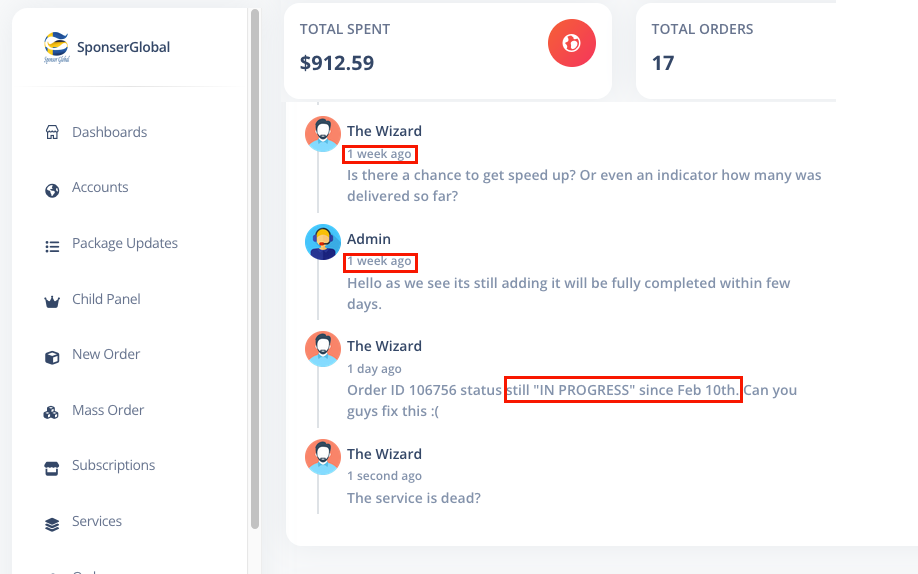This screenshot has height=574, width=918.
Task: Click the Package Updates list icon
Action: [x=52, y=247]
